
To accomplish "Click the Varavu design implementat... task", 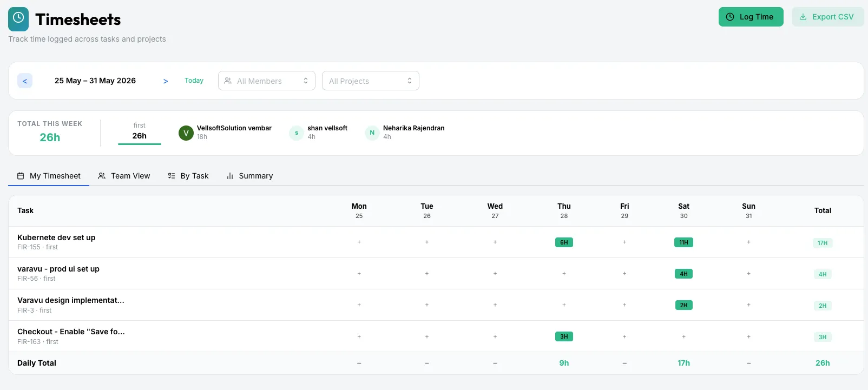I will (71, 300).
